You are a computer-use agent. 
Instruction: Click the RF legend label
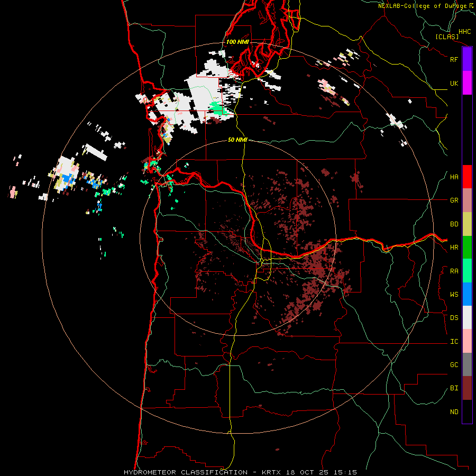[x=454, y=59]
